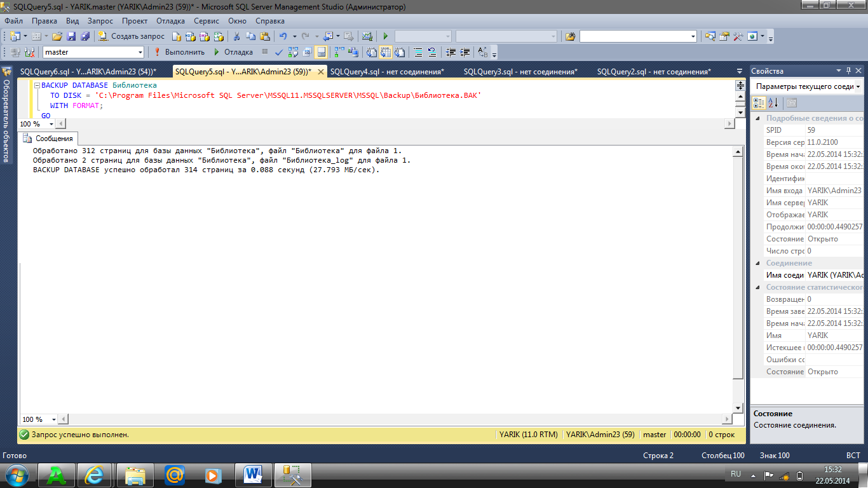The image size is (868, 488).
Task: Click the Open File folder icon
Action: [x=57, y=36]
